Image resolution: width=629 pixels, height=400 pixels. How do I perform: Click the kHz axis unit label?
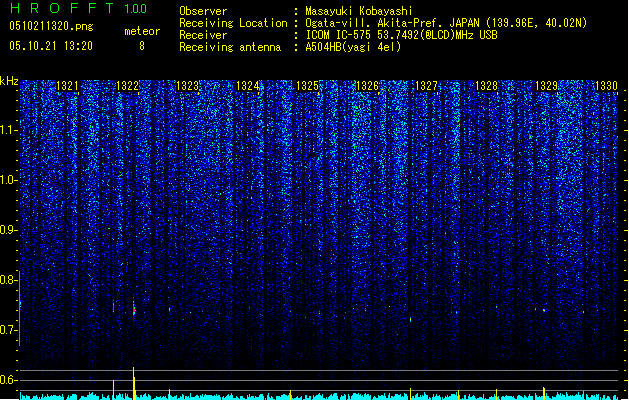coord(9,81)
